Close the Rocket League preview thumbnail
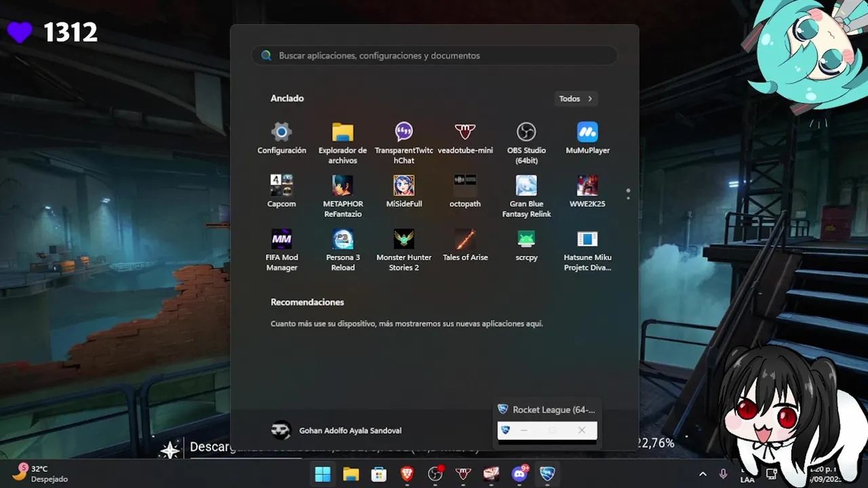The height and width of the screenshot is (488, 868). click(581, 430)
